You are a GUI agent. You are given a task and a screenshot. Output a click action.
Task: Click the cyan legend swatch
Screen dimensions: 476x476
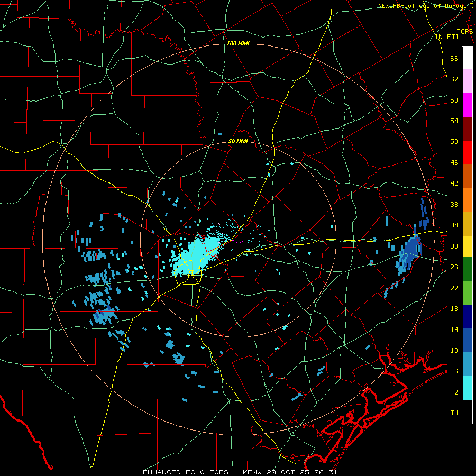click(x=467, y=388)
